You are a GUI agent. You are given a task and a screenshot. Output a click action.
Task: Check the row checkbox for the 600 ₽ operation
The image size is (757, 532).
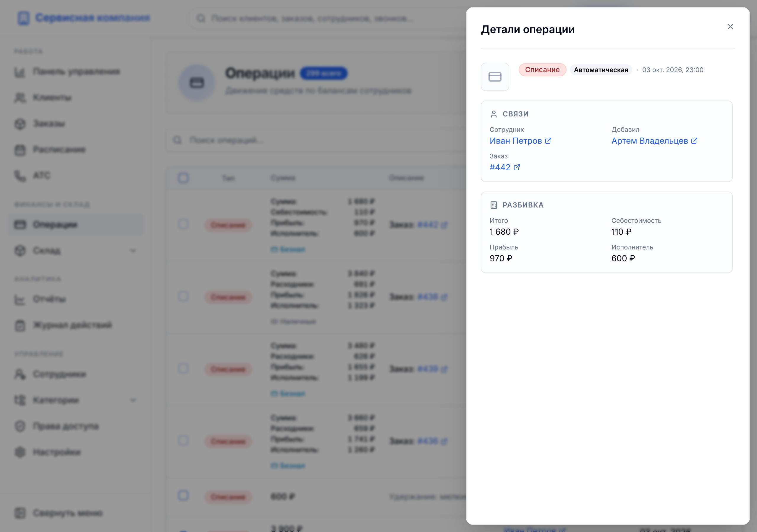(x=183, y=495)
